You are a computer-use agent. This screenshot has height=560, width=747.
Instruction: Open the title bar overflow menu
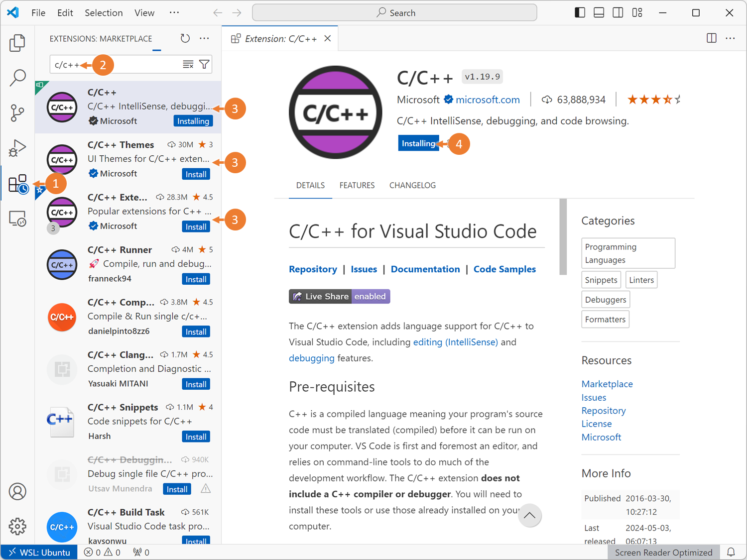tap(174, 12)
